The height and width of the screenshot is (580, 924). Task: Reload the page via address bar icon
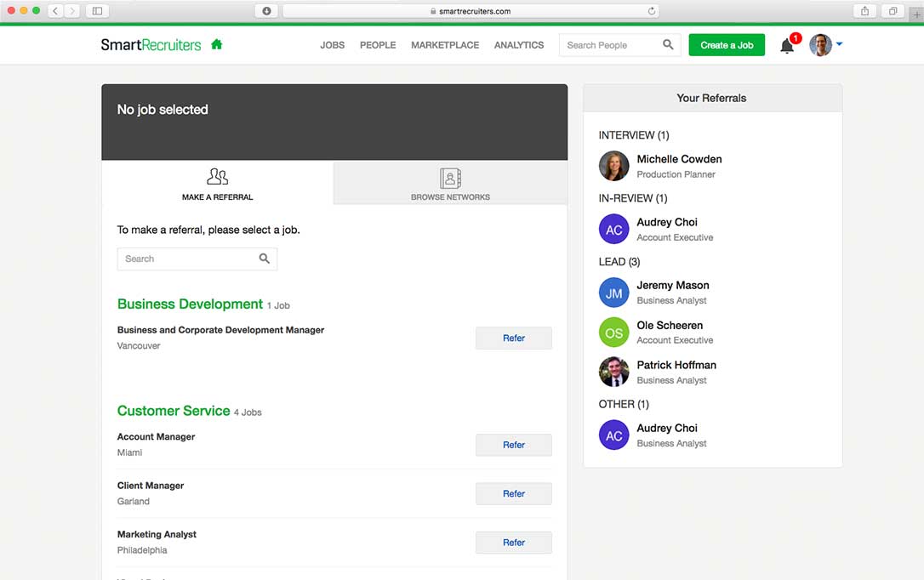tap(652, 11)
